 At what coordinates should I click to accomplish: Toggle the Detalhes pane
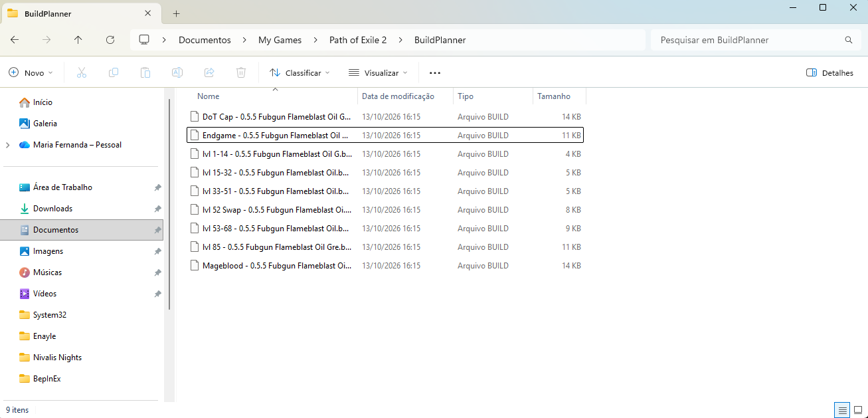(829, 72)
